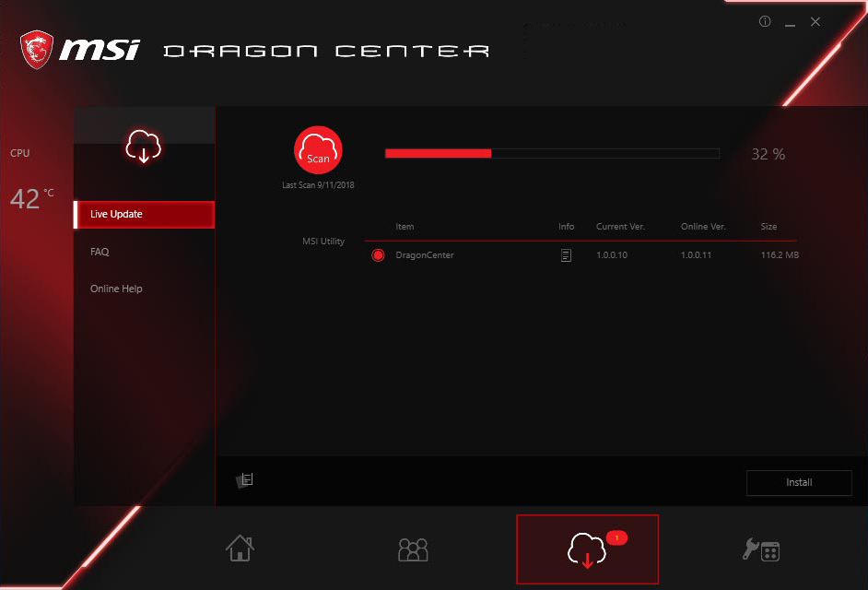
Task: Minimize the Dragon Center window
Action: click(x=791, y=22)
